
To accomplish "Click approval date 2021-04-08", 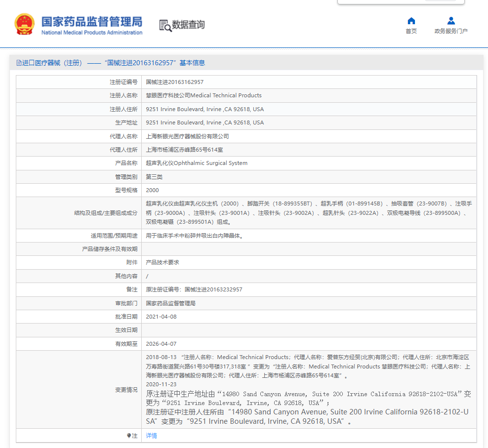I will tap(161, 316).
